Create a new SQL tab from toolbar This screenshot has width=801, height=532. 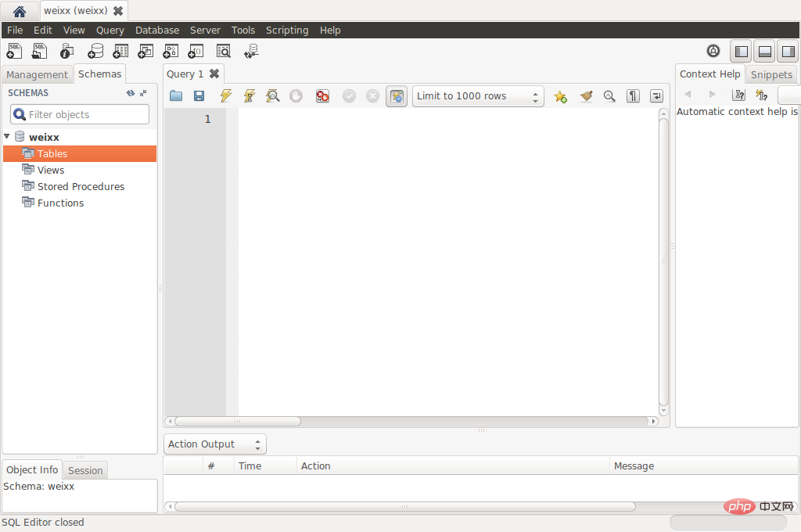click(14, 52)
